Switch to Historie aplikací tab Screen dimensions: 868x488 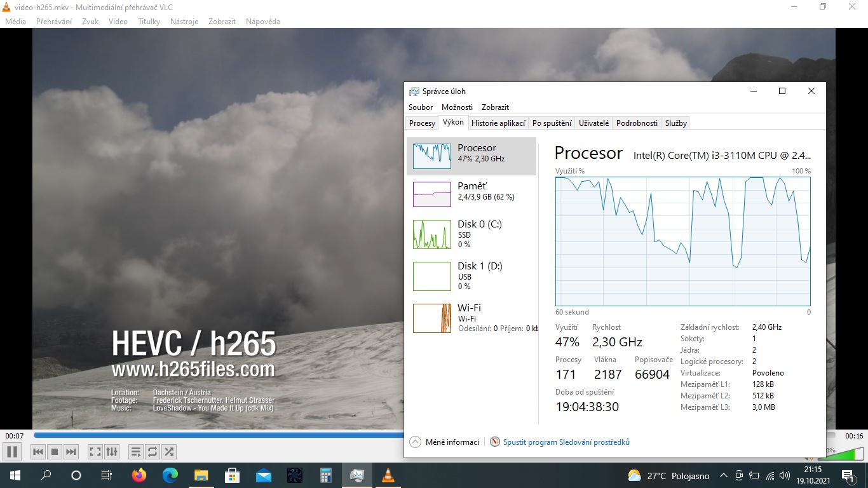(498, 123)
